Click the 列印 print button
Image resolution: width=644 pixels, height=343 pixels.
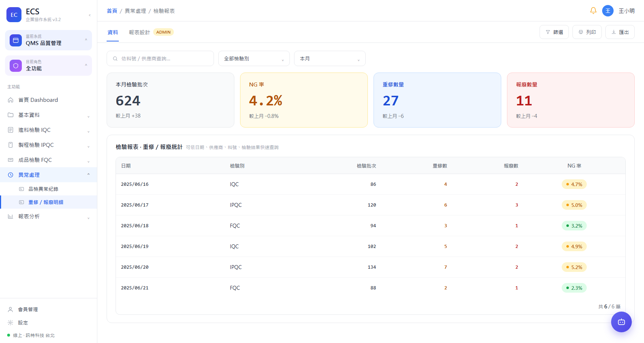click(587, 32)
